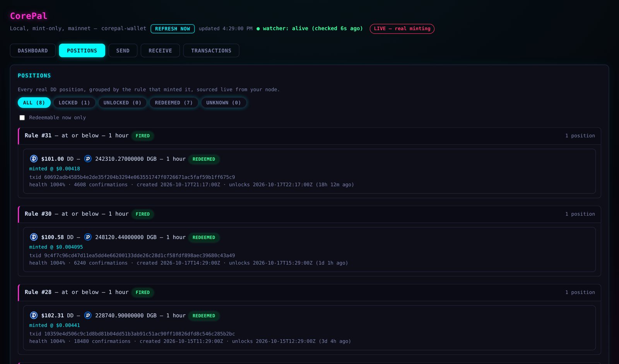This screenshot has height=364, width=619.
Task: Select the ALL (8) filter pill
Action: point(34,103)
